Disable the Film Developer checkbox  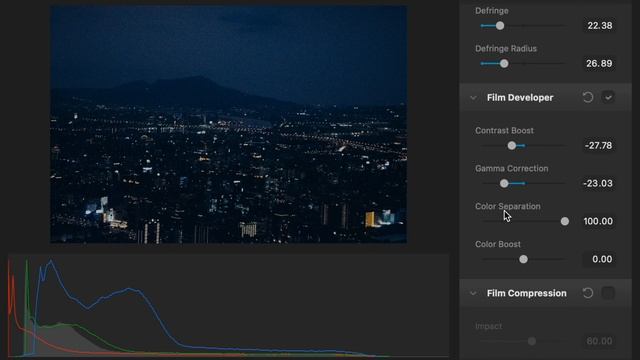click(608, 97)
